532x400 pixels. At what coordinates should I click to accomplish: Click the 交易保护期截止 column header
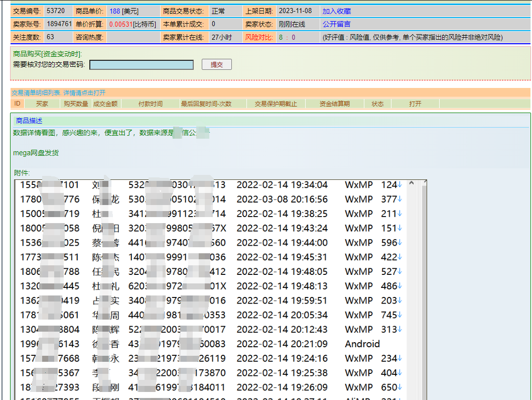point(276,104)
